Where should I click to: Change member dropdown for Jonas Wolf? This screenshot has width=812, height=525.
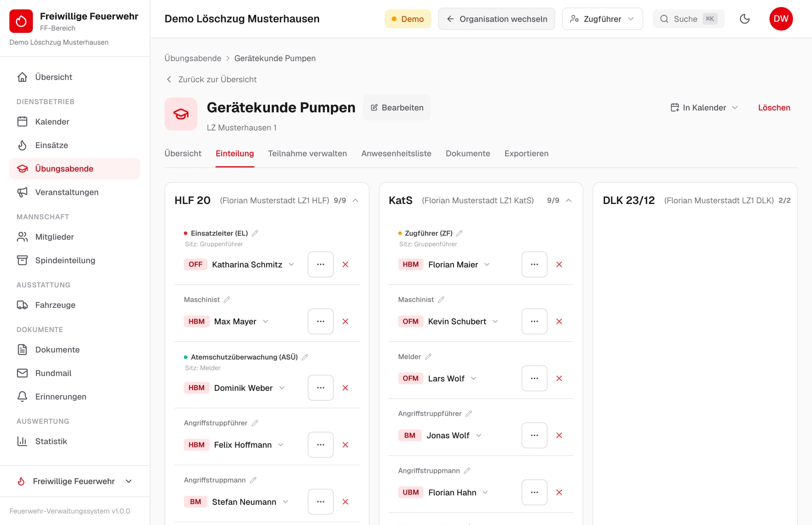tap(479, 435)
